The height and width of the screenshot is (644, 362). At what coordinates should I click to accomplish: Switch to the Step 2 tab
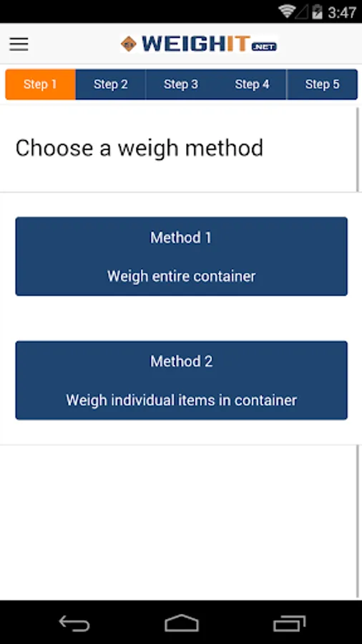[x=111, y=84]
